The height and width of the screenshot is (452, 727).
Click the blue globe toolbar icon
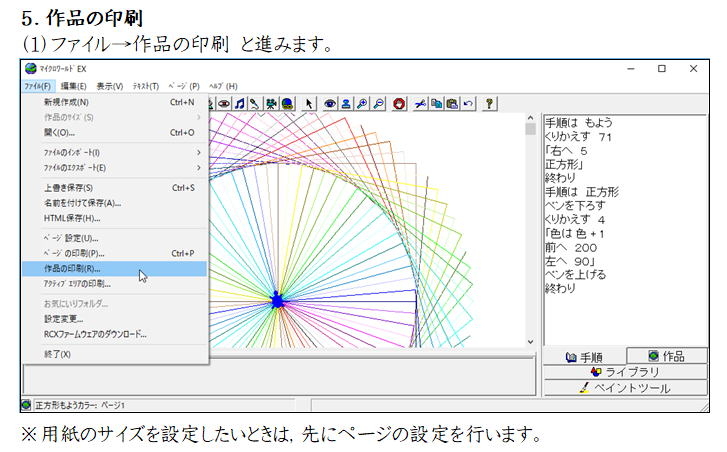click(x=287, y=104)
